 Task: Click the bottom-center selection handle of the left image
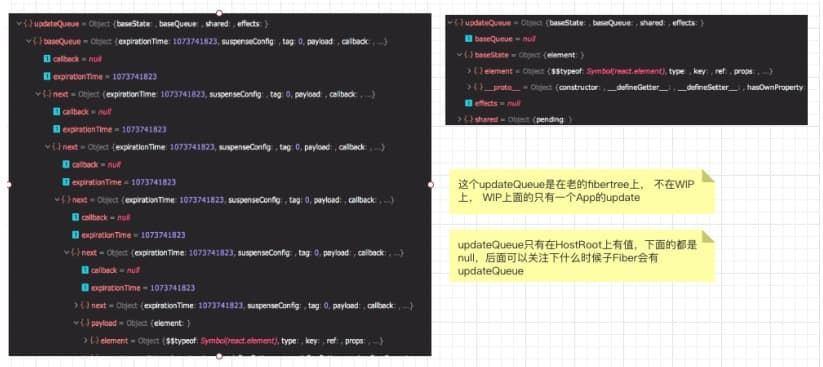[x=219, y=356]
